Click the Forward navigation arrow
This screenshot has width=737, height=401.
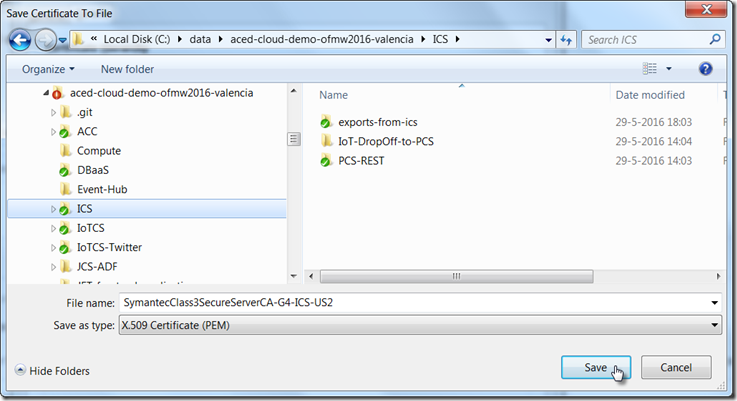tap(46, 40)
